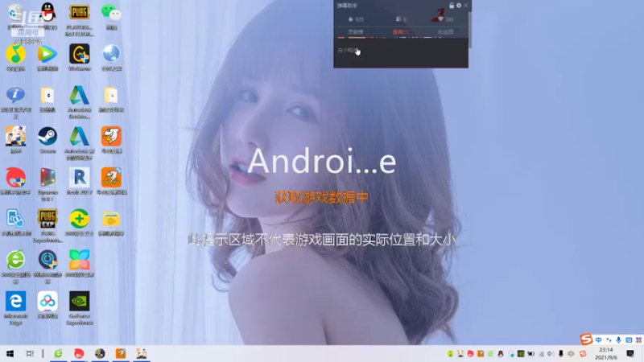Image resolution: width=644 pixels, height=362 pixels.
Task: Launch the Microsoft Edge desktop shortcut
Action: click(15, 301)
